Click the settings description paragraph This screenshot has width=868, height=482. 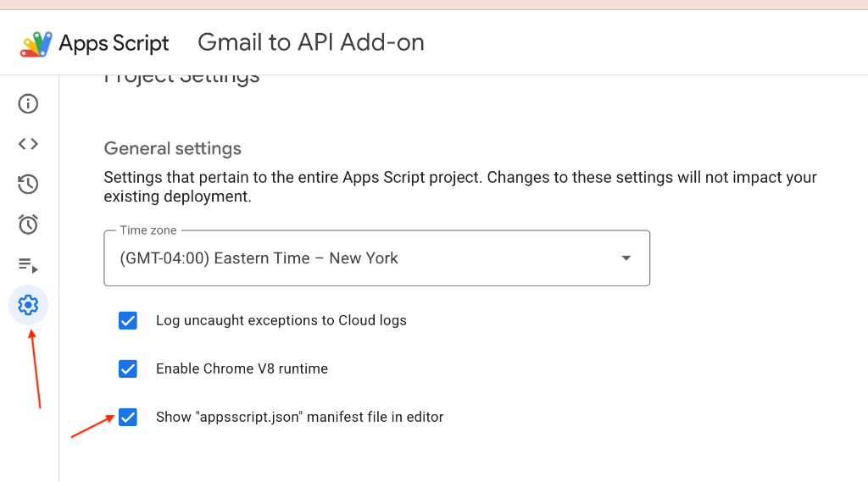point(460,187)
